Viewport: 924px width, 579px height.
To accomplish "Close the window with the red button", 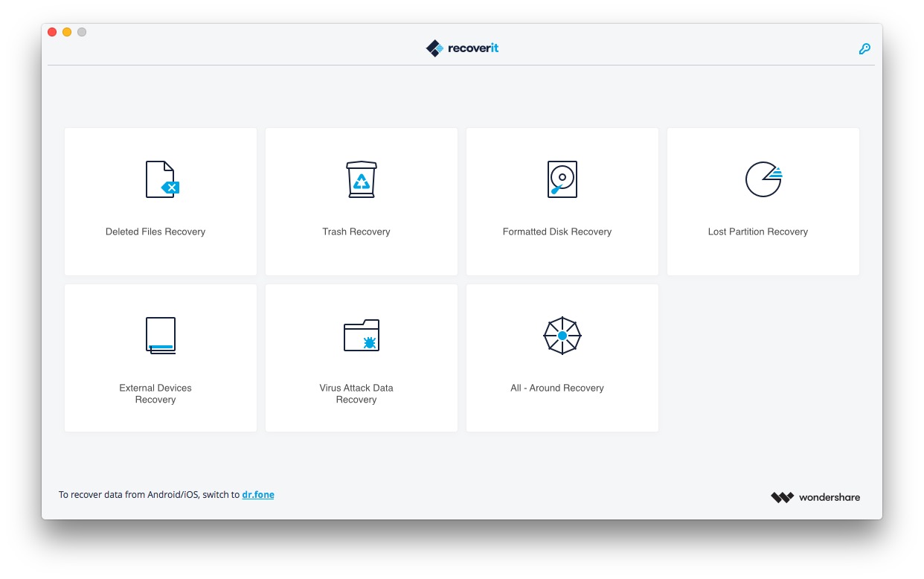I will 52,32.
